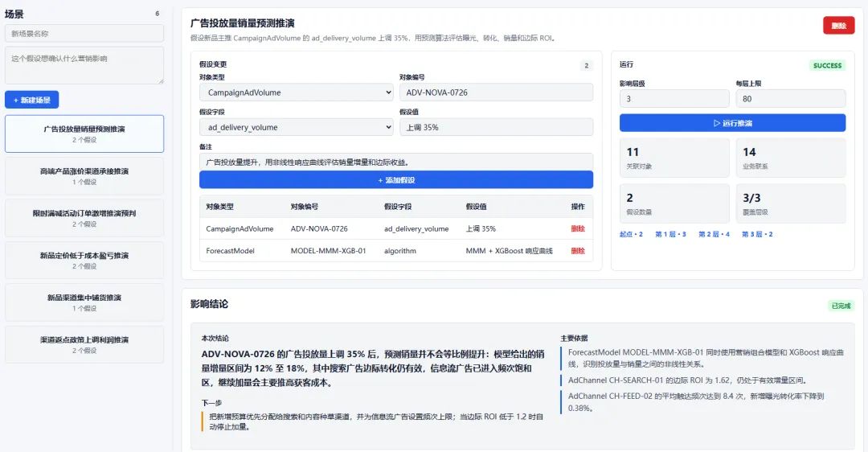Click the 影响层级 input showing 3
Screen dimensions: 868x452
674,99
